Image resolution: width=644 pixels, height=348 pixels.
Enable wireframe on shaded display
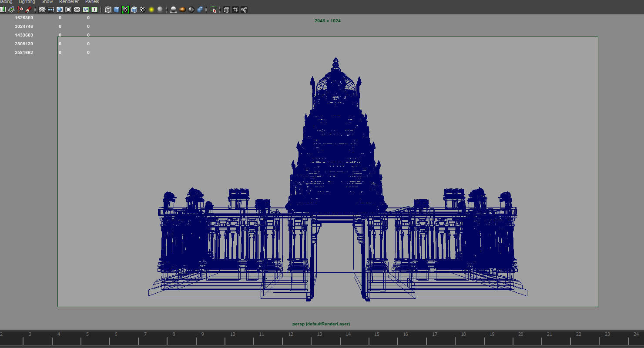[x=134, y=10]
